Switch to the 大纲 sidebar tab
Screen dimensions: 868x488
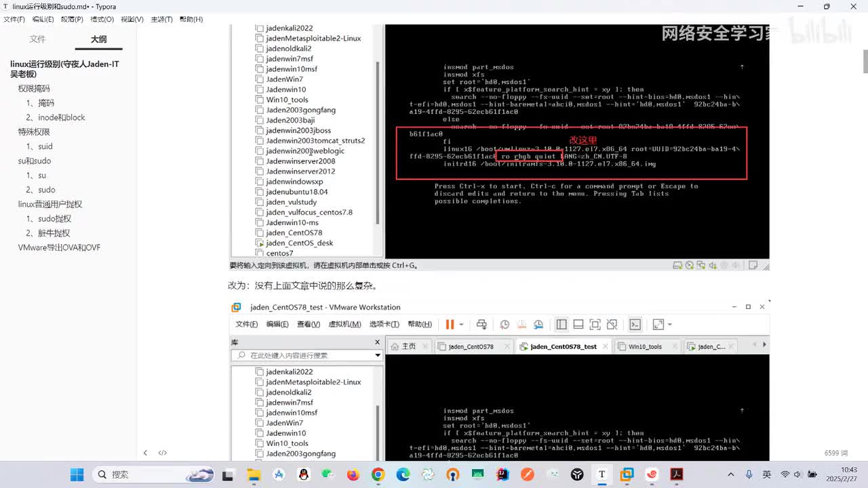(x=99, y=39)
